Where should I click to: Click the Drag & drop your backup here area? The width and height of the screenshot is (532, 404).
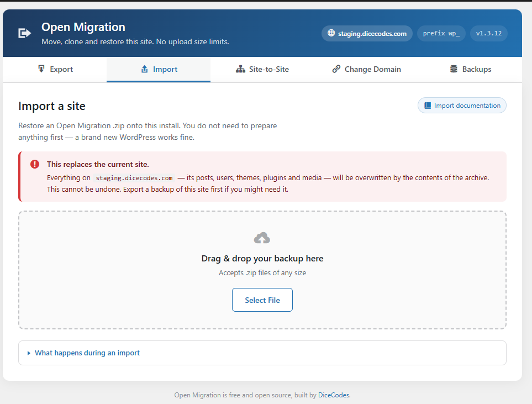262,270
